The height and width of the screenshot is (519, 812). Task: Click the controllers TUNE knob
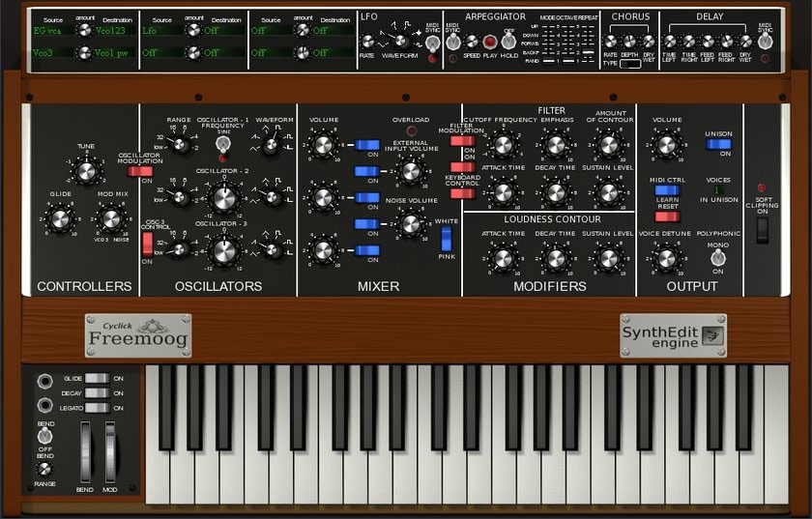click(x=86, y=170)
